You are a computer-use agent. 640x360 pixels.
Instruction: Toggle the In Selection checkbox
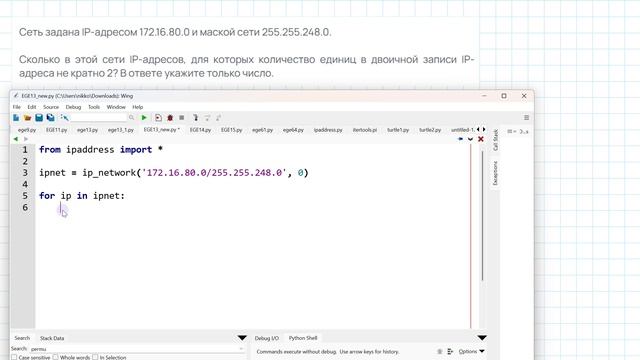coord(95,357)
